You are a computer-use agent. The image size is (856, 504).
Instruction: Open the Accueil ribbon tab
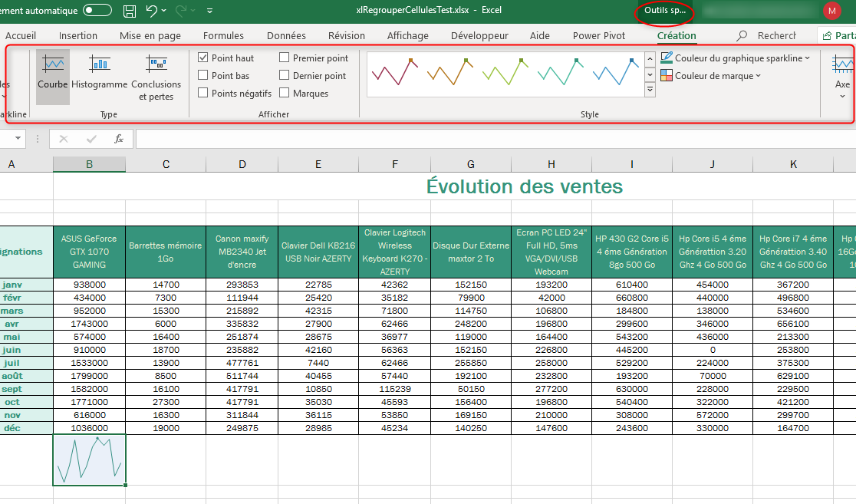tap(20, 35)
